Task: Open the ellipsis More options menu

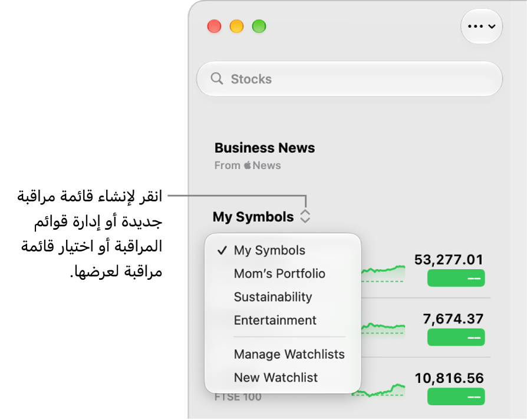Action: point(481,26)
